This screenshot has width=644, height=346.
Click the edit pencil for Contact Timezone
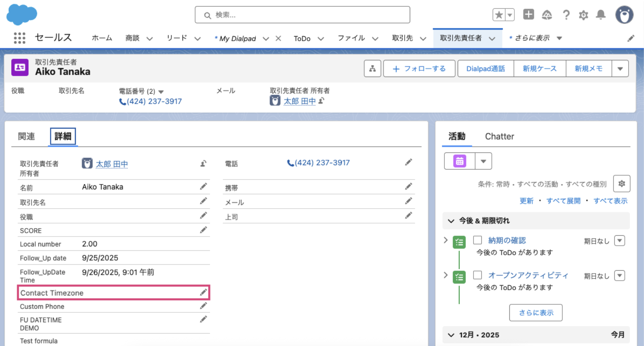coord(203,292)
